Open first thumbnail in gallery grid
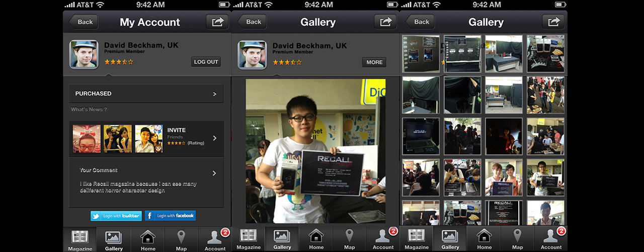 coord(421,53)
